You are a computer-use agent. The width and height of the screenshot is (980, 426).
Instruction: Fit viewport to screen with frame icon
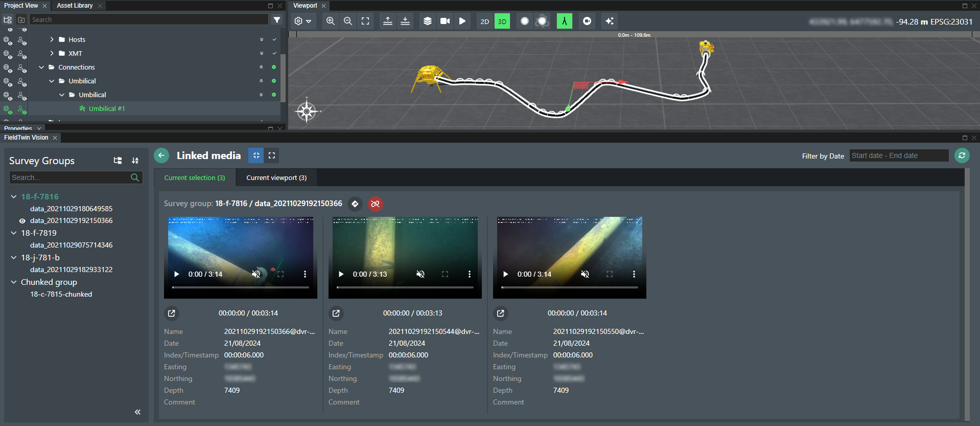365,21
